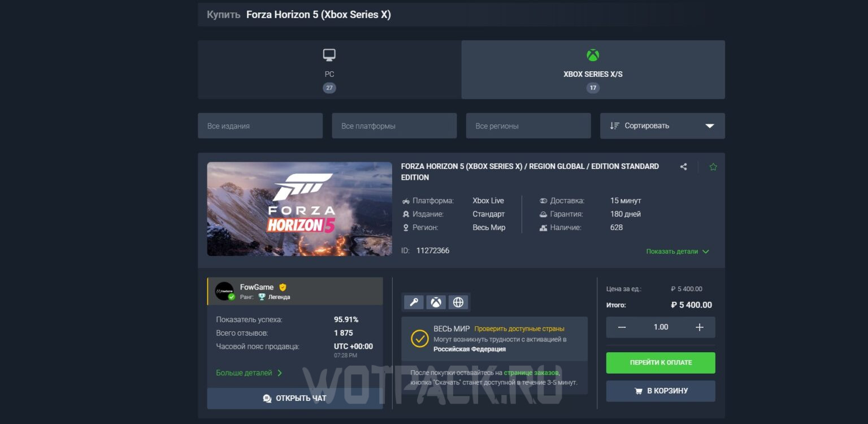Select the XBOX SERIES X/S tab
868x424 pixels.
click(x=593, y=70)
